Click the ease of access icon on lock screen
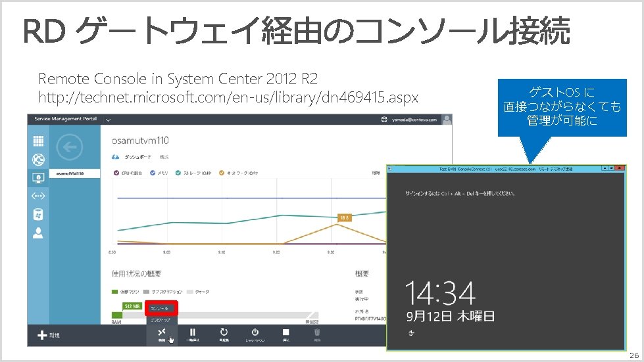The width and height of the screenshot is (644, 362). [411, 333]
